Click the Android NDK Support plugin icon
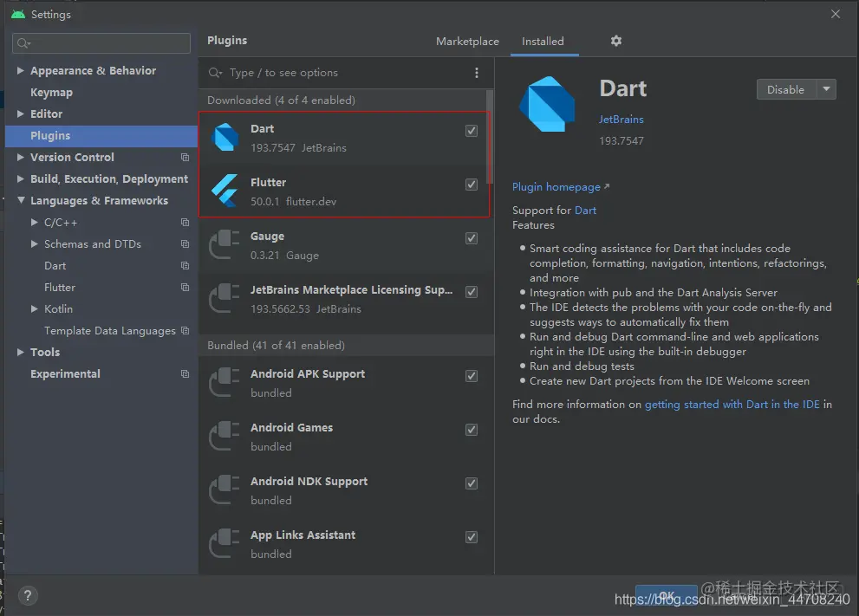Image resolution: width=859 pixels, height=616 pixels. pos(225,490)
